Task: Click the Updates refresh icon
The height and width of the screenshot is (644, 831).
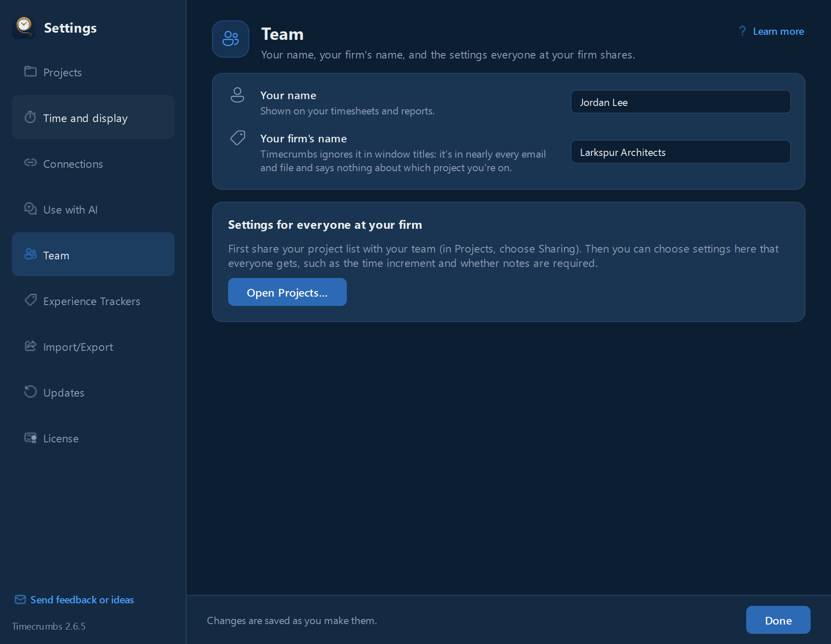Action: tap(30, 391)
